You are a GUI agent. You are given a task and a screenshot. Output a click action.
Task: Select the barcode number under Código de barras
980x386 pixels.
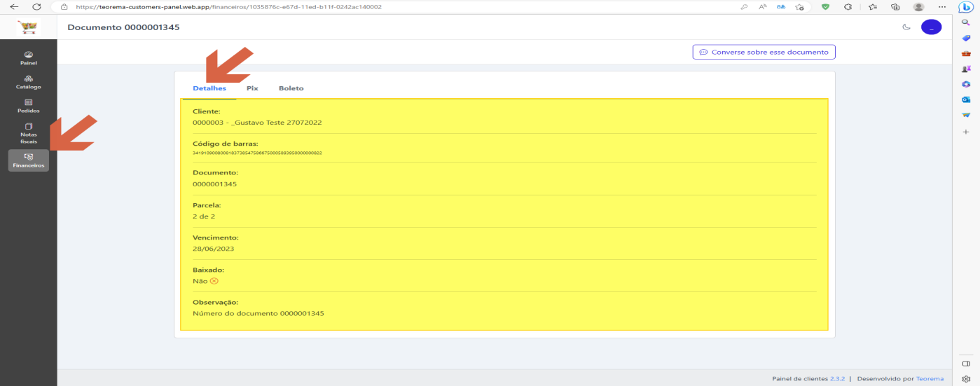point(257,153)
